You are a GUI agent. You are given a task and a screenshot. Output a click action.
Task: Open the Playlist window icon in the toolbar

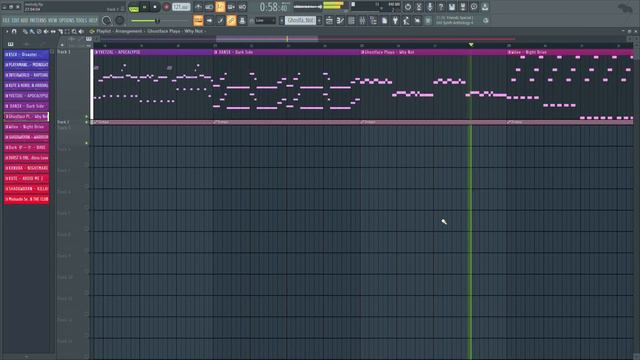click(329, 20)
